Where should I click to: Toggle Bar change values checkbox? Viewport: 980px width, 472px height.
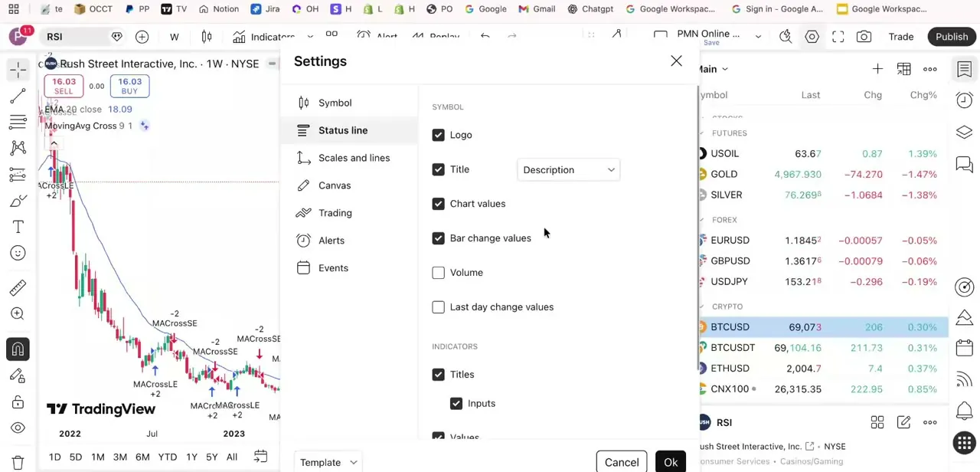438,238
